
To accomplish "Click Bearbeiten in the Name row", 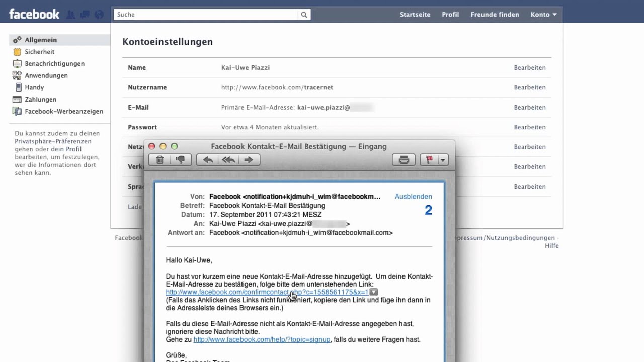I will (x=530, y=68).
